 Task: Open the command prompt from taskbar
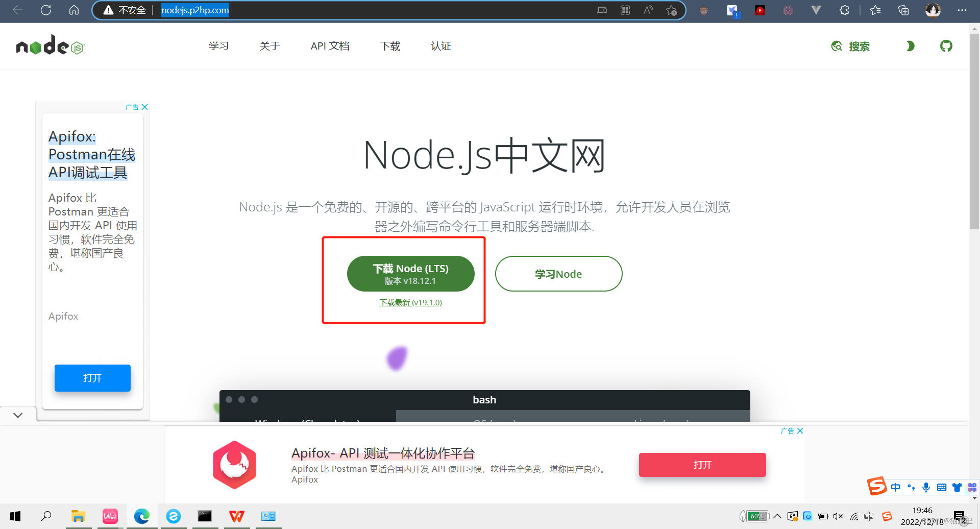[205, 516]
